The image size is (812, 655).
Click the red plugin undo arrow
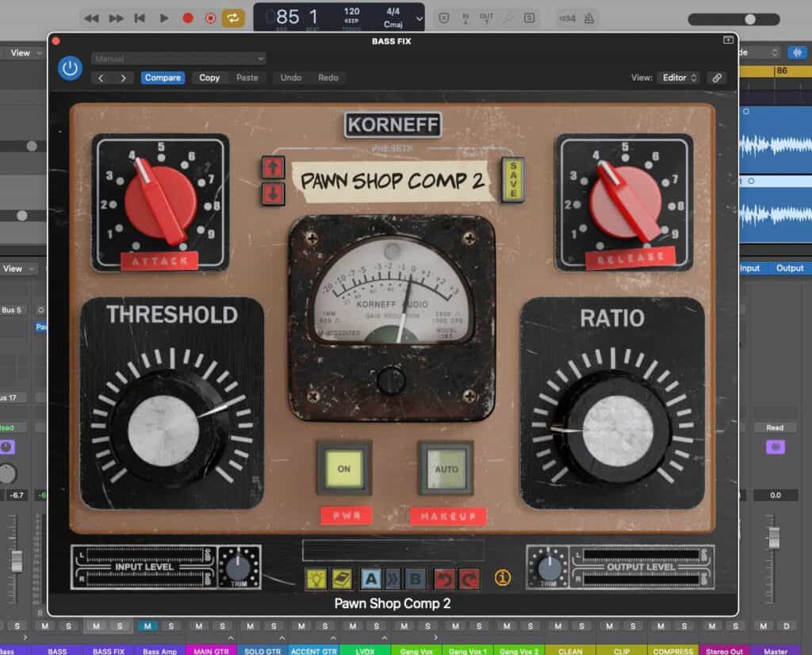(x=444, y=578)
